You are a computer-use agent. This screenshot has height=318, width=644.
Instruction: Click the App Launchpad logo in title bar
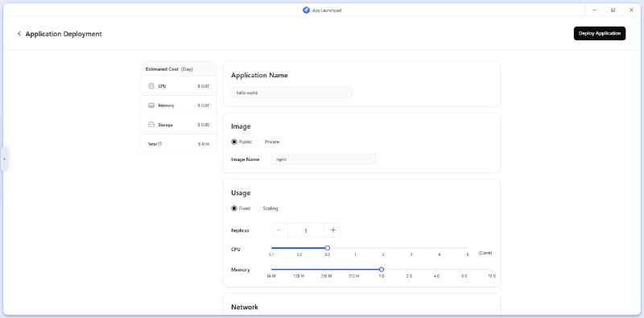pos(306,10)
